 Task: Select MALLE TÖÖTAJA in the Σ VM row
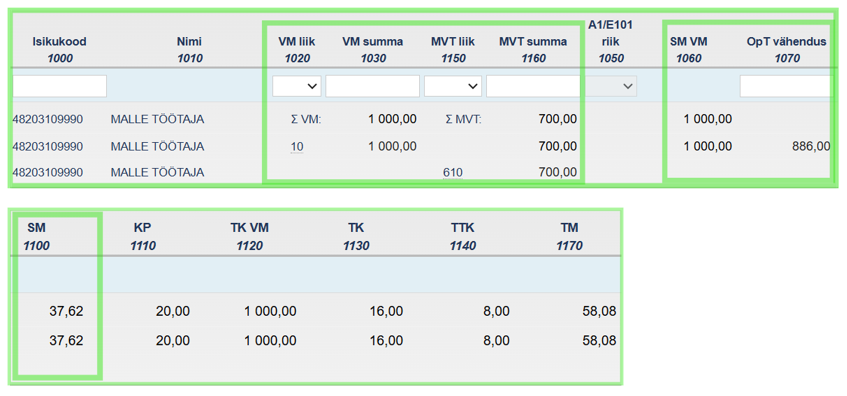coord(157,119)
